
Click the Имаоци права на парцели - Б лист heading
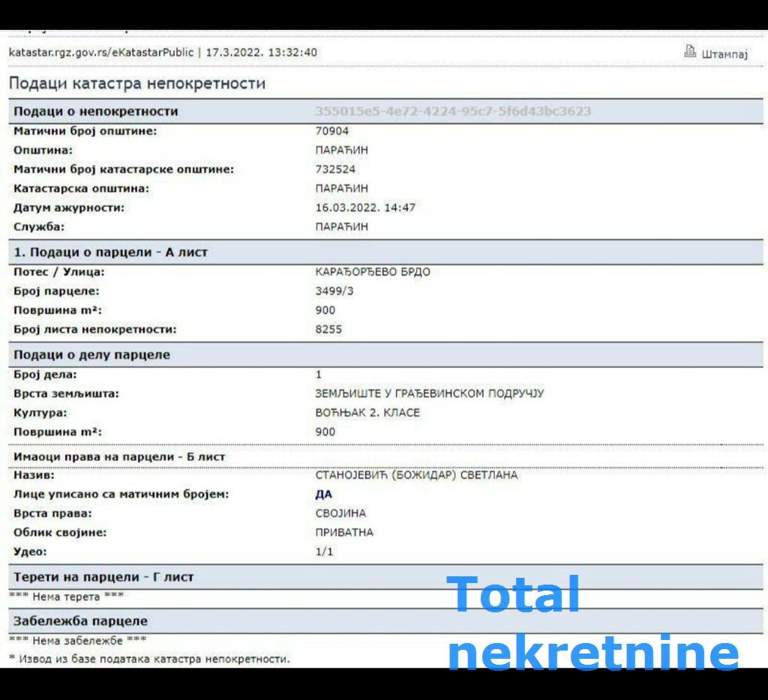pos(119,456)
